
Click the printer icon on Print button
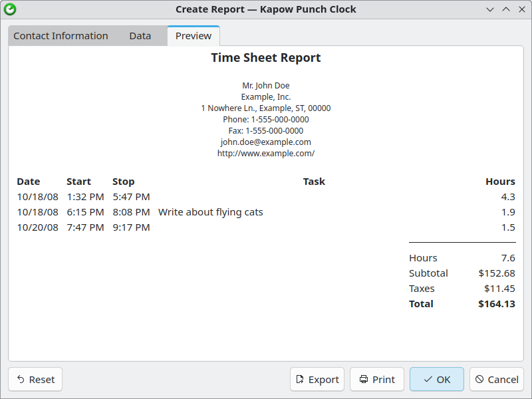coord(364,380)
